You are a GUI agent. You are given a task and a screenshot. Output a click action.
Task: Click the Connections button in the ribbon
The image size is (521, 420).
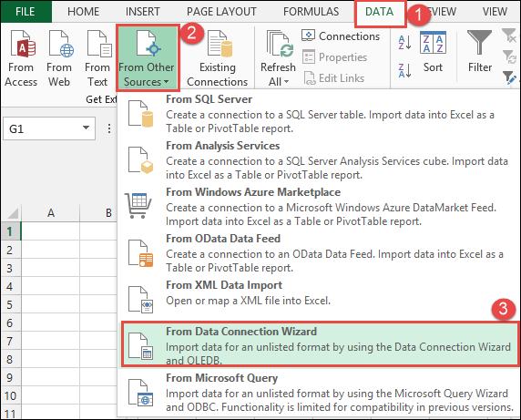[x=341, y=36]
